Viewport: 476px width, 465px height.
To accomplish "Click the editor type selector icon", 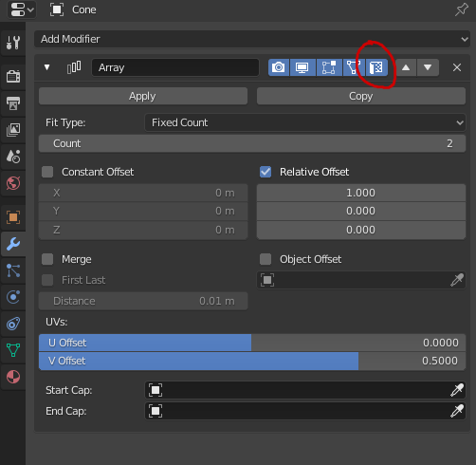I will tap(22, 9).
